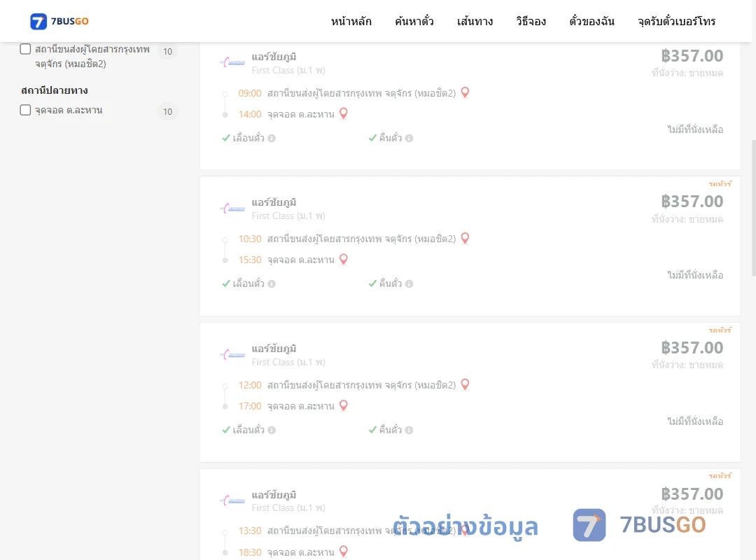Click รถทัวร์ tag on the 10:30 trip card
This screenshot has height=560, width=756.
coord(720,184)
